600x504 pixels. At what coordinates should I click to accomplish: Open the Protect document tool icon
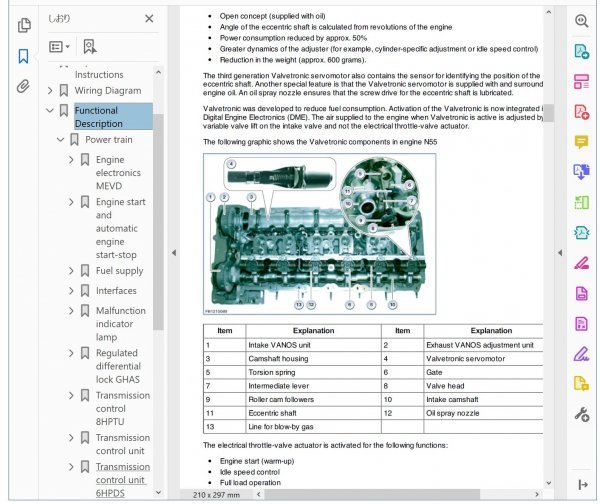click(582, 294)
